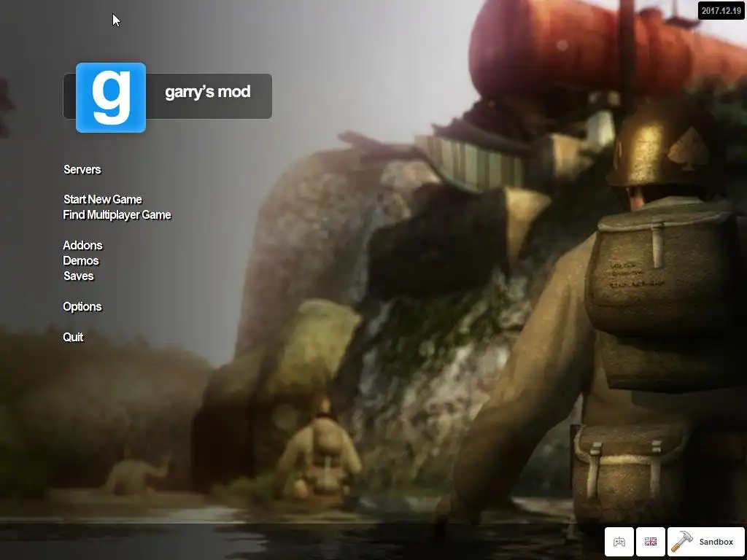Viewport: 747px width, 560px height.
Task: Open Find Multiplayer Game
Action: tap(117, 215)
